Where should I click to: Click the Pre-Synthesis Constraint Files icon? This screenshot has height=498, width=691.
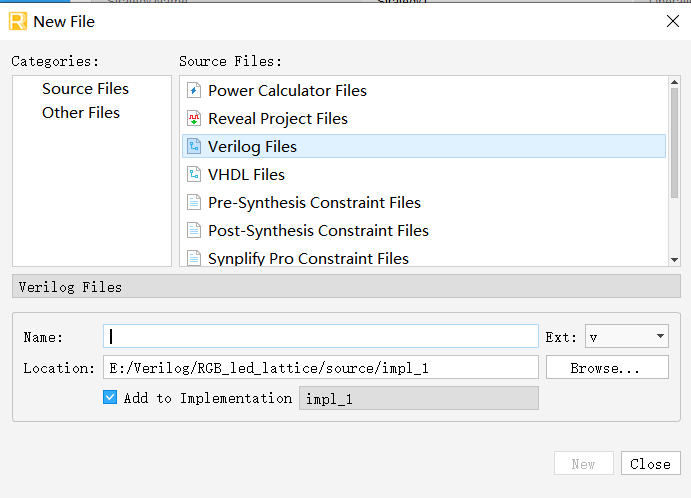[194, 203]
